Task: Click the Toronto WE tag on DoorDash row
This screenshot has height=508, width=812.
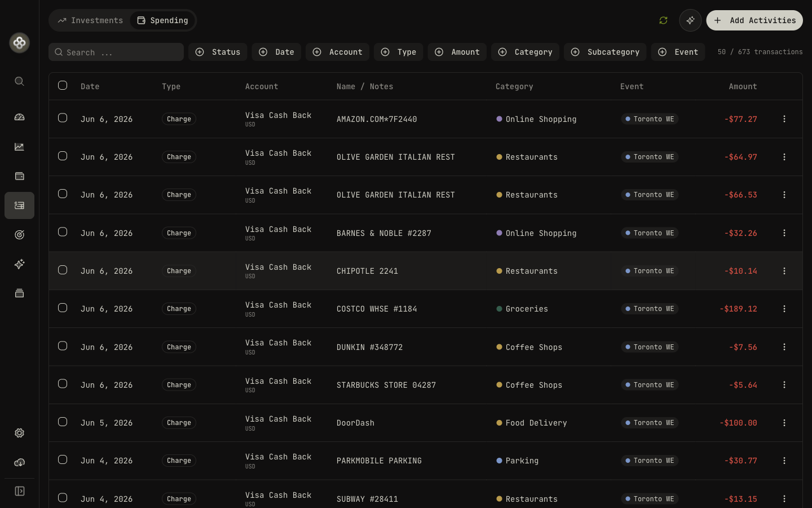Action: [650, 423]
